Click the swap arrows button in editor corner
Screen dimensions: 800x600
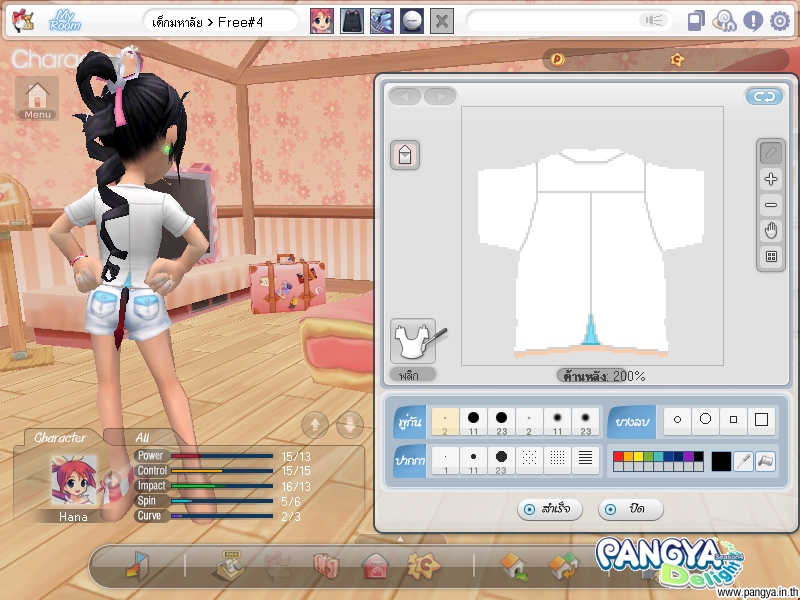click(x=764, y=96)
